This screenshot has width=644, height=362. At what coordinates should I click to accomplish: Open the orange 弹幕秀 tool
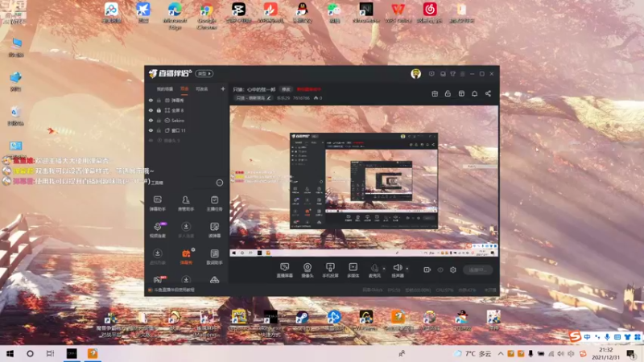coord(186,257)
